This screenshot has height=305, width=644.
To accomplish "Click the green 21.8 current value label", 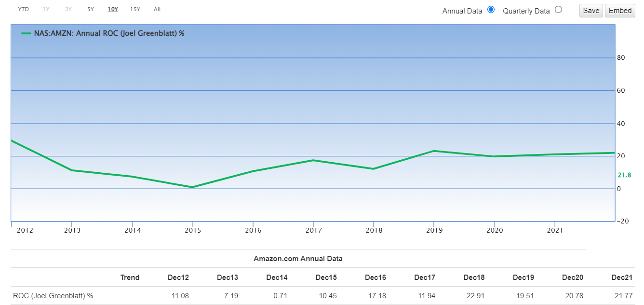I will click(x=624, y=175).
